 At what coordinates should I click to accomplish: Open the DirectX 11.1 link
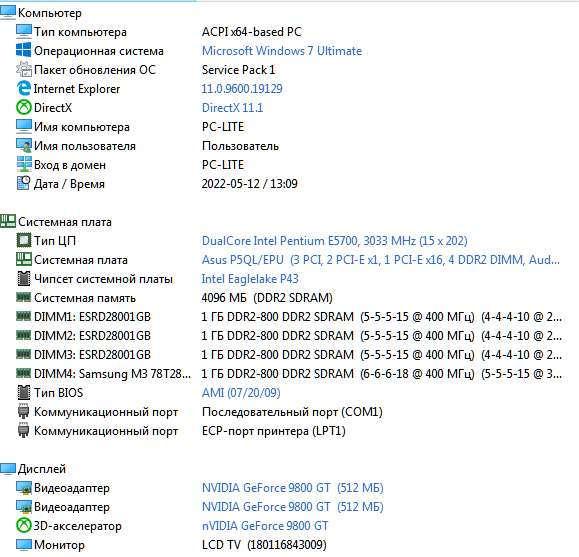[232, 108]
